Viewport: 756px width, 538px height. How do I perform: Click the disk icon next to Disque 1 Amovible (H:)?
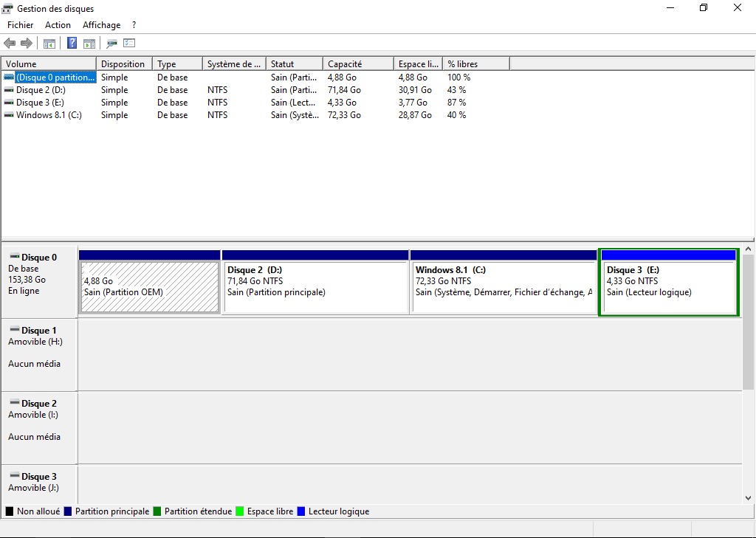click(x=15, y=330)
